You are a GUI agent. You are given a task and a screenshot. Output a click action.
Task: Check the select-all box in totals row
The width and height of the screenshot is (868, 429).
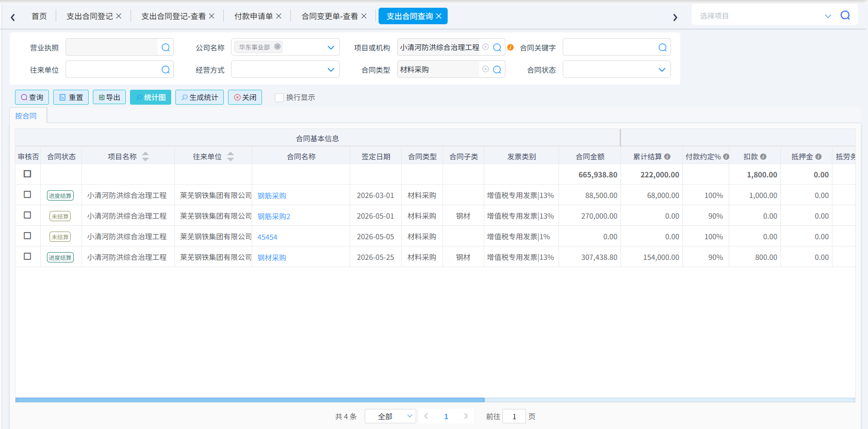pyautogui.click(x=27, y=174)
